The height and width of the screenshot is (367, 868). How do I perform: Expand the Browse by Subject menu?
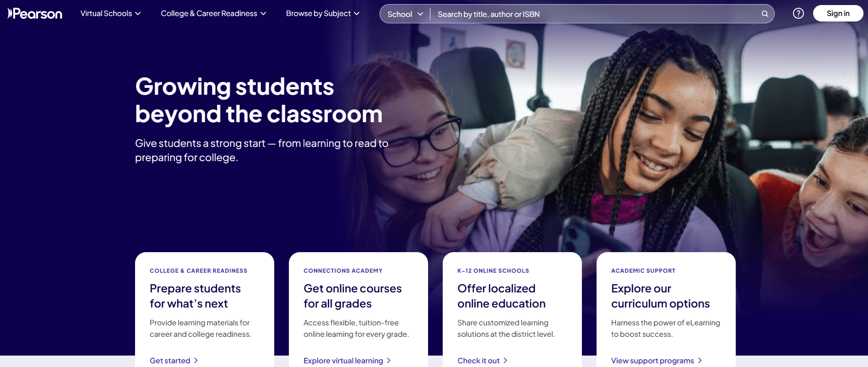323,13
